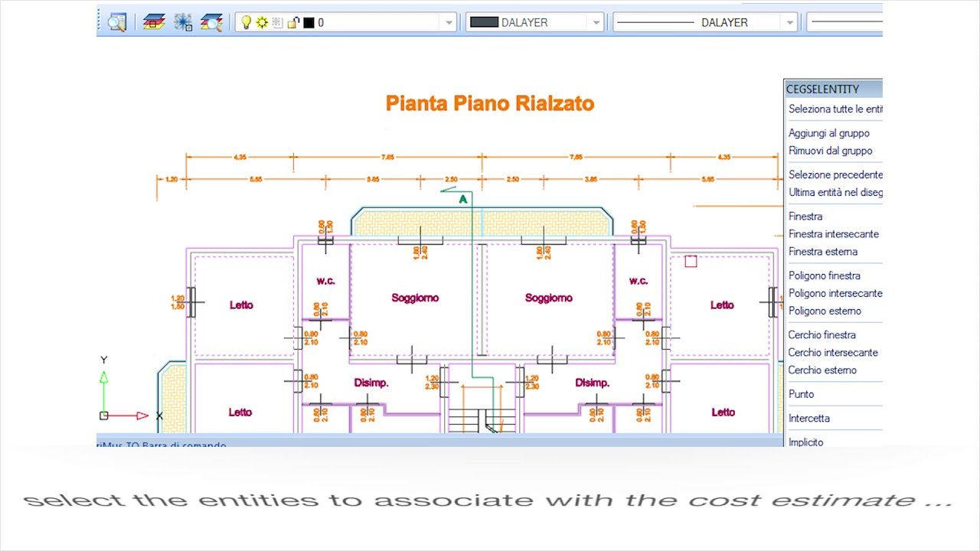
Task: Choose Rimuovi dal gruppo
Action: pos(831,151)
